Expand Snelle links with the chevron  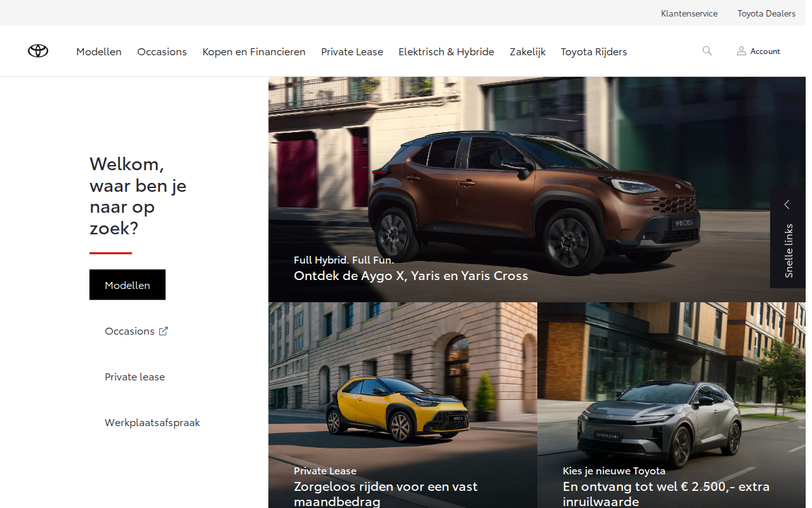[787, 204]
